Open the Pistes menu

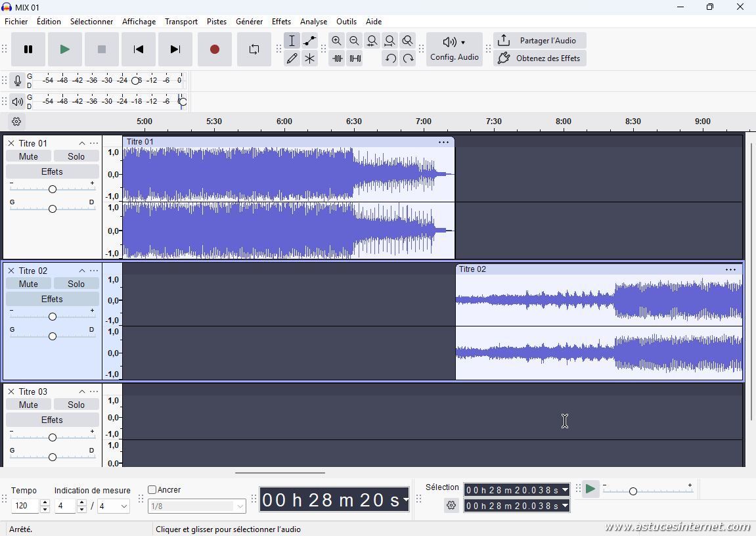pyautogui.click(x=216, y=21)
